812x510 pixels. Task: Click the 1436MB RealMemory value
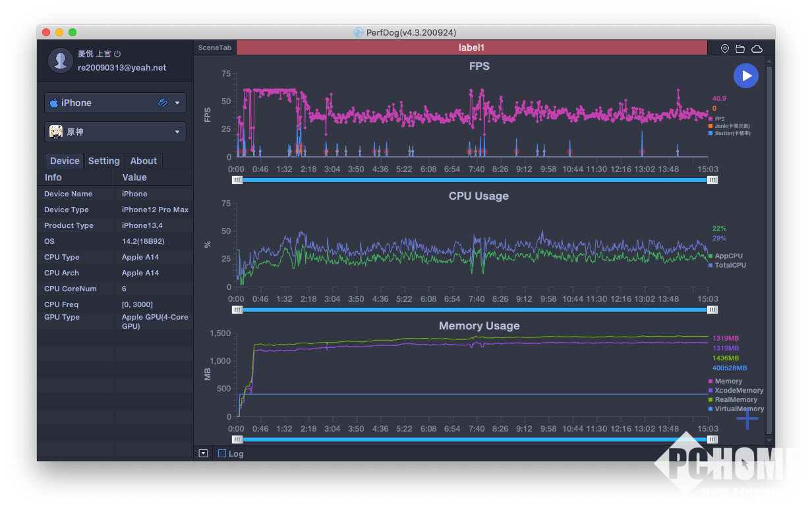tap(726, 358)
